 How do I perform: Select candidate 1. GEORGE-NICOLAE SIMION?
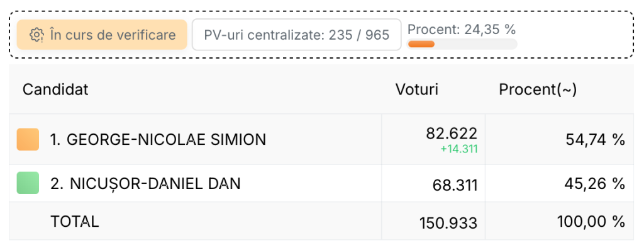pos(158,140)
